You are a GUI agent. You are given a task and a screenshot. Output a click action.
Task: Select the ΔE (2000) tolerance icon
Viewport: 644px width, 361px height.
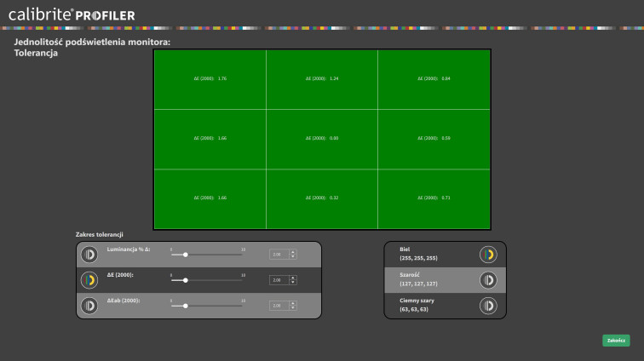click(x=89, y=279)
